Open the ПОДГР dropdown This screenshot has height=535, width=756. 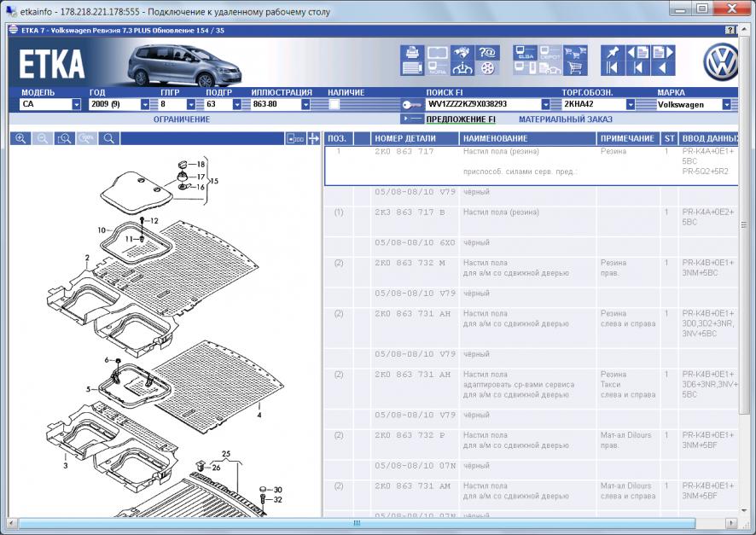point(236,104)
